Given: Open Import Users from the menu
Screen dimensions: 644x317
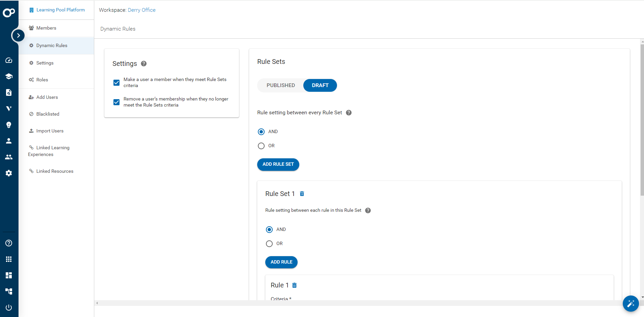Looking at the screenshot, I should 50,131.
